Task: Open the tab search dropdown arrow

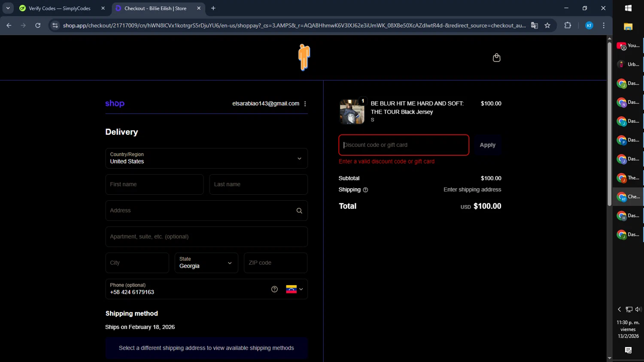Action: coord(8,8)
